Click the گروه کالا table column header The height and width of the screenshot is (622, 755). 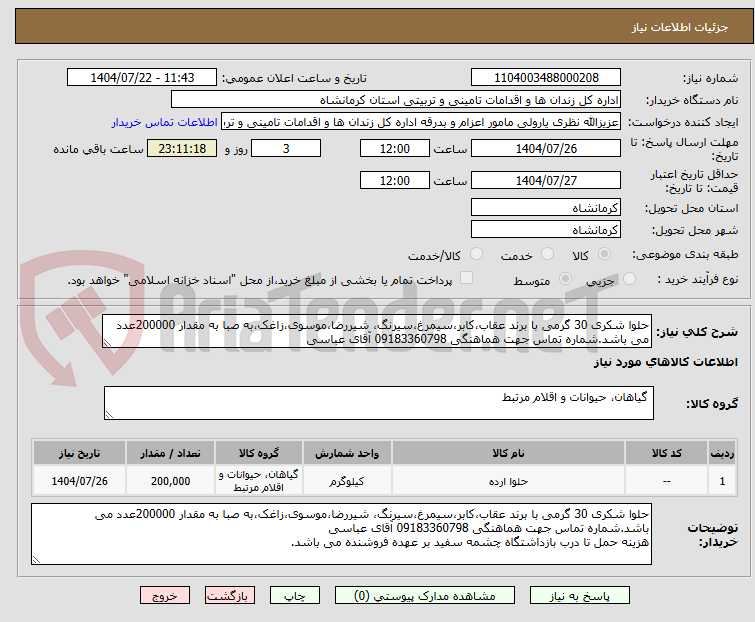(x=259, y=453)
